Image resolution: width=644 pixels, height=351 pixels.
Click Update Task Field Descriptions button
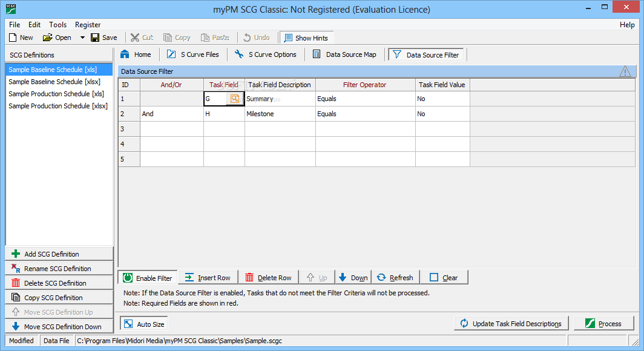pos(511,324)
